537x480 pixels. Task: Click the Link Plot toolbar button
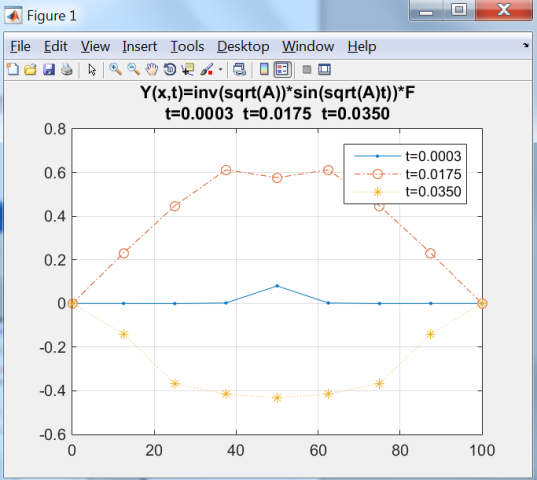pyautogui.click(x=239, y=70)
